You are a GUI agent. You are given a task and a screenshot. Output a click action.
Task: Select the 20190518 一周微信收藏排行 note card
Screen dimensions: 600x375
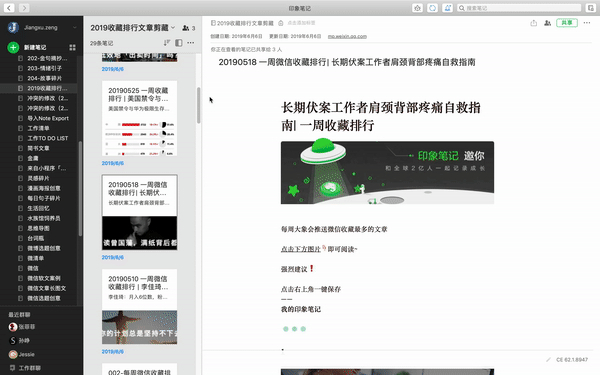coord(139,212)
